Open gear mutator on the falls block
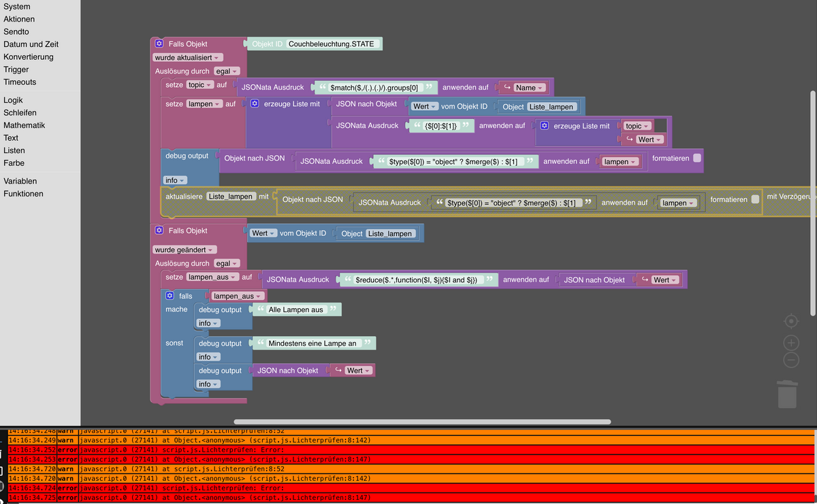Screen dimensions: 817x504 click(x=170, y=296)
